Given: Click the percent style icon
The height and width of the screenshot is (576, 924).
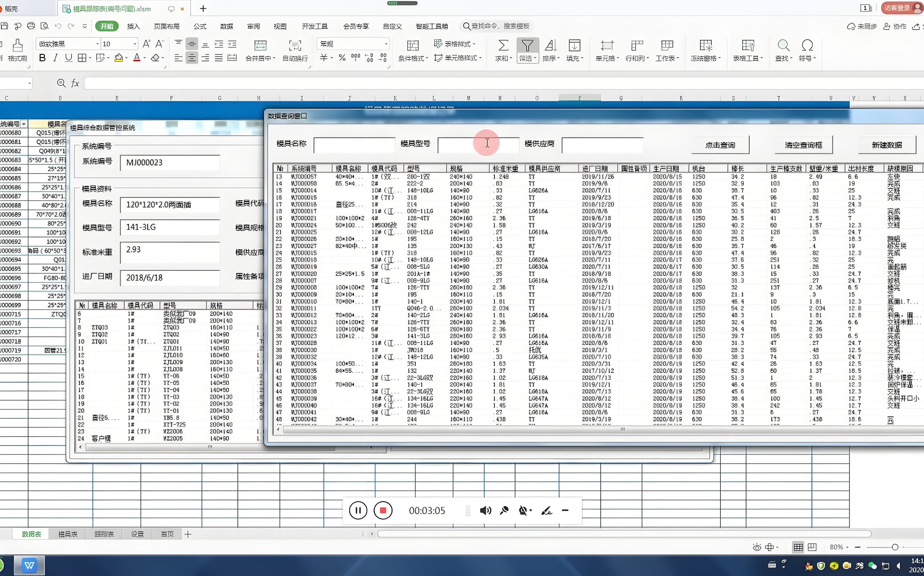Looking at the screenshot, I should pos(342,58).
